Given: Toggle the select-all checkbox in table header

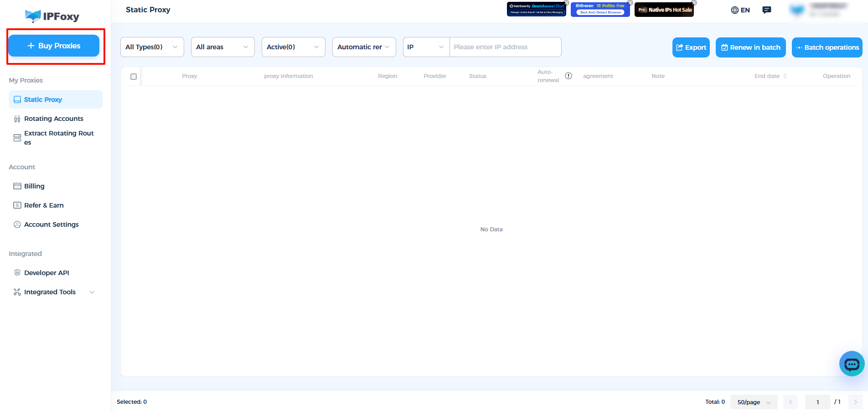Looking at the screenshot, I should [x=134, y=76].
